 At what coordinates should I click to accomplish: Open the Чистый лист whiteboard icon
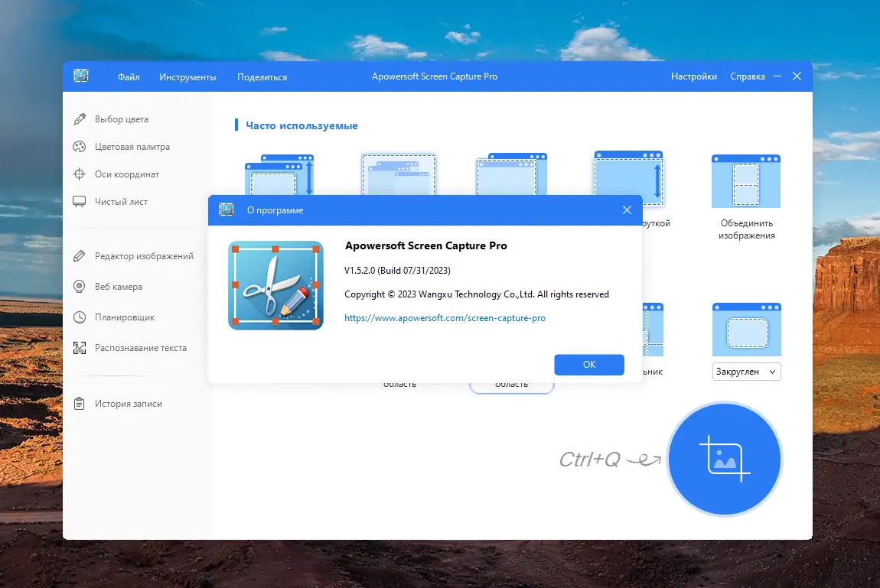coord(79,201)
